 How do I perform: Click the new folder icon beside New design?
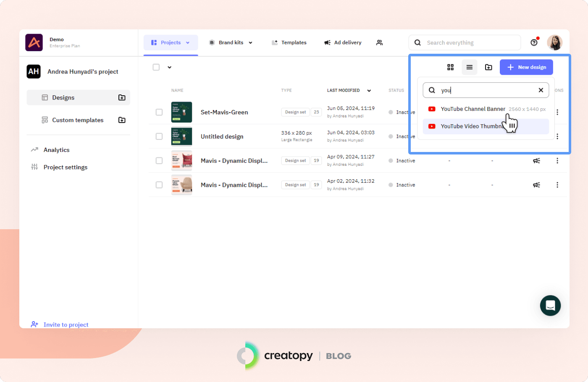click(x=488, y=67)
